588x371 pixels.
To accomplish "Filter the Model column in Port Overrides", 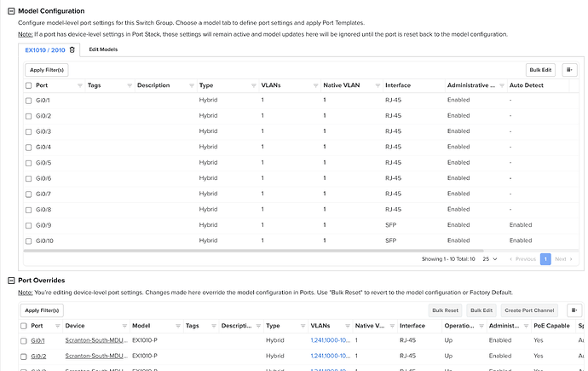I will click(x=178, y=326).
